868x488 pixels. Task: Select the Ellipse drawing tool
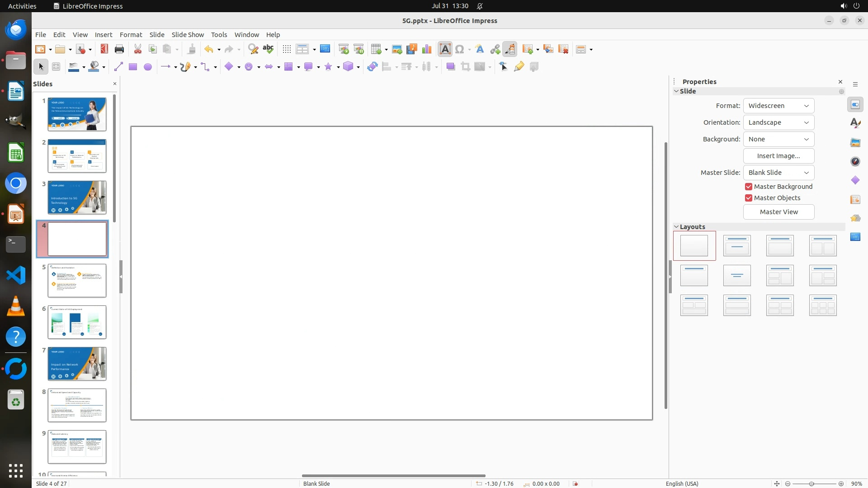point(148,67)
